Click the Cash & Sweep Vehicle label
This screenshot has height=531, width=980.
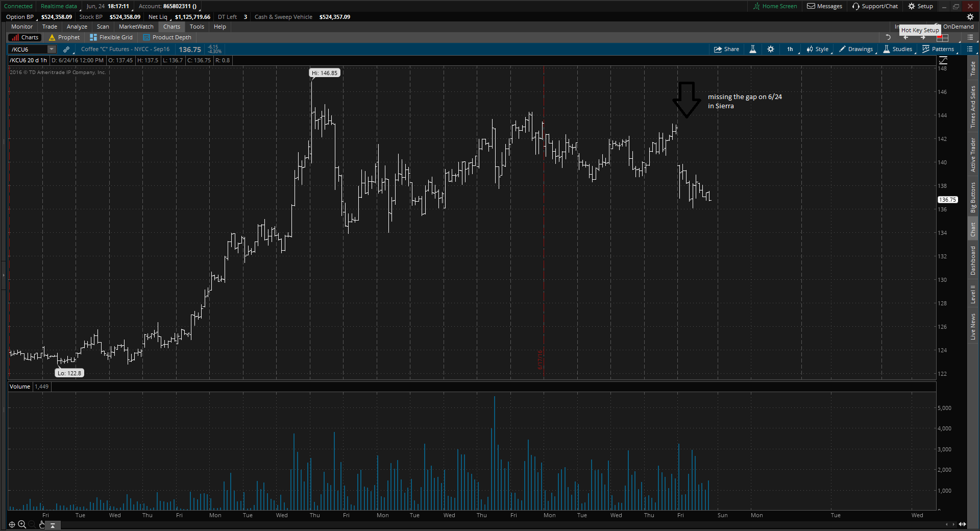(x=283, y=17)
